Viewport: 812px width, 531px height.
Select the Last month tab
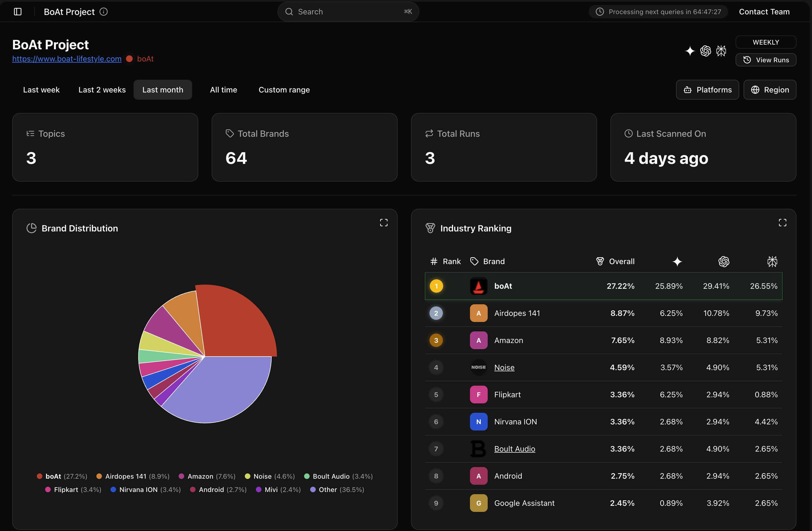(x=163, y=90)
